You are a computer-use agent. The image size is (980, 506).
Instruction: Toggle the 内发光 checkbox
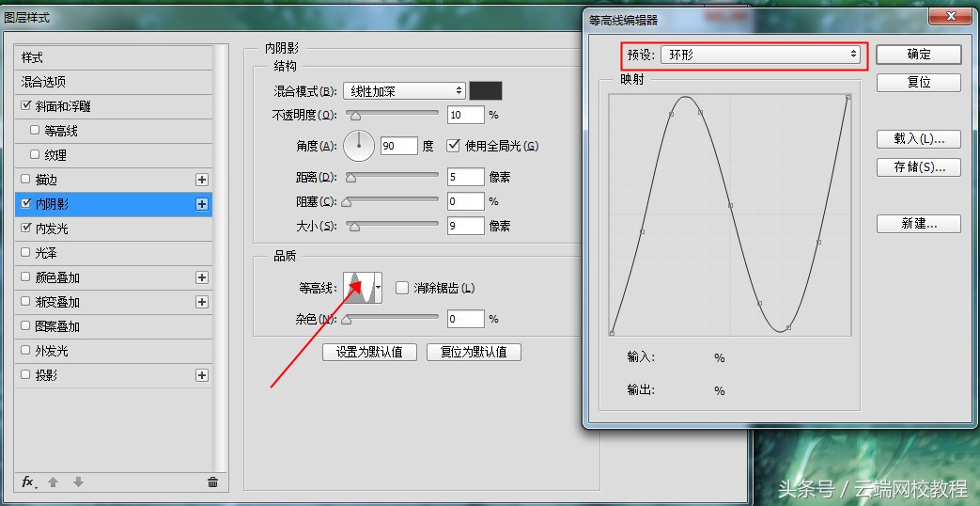[x=25, y=228]
